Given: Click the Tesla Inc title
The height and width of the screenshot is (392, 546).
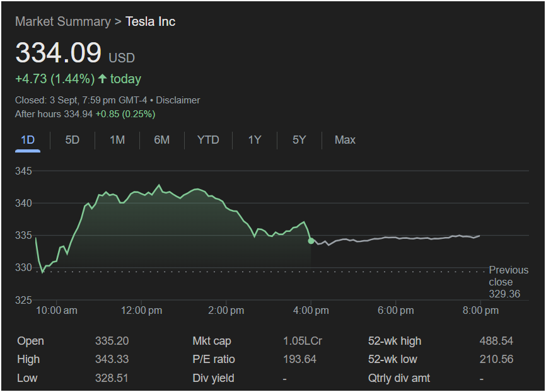Looking at the screenshot, I should pyautogui.click(x=151, y=21).
